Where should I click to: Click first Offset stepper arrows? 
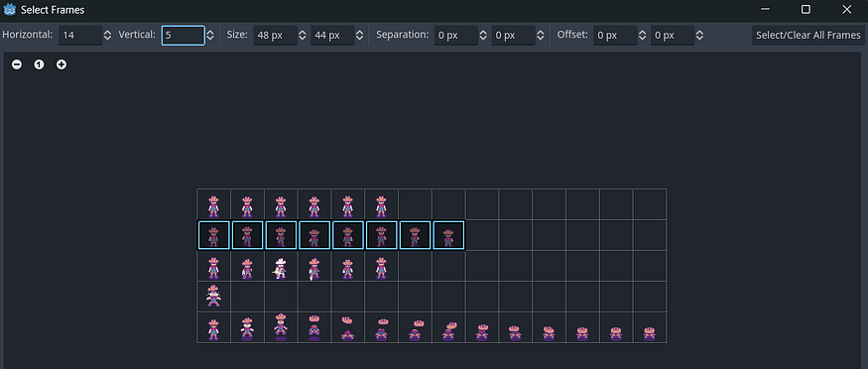[642, 35]
